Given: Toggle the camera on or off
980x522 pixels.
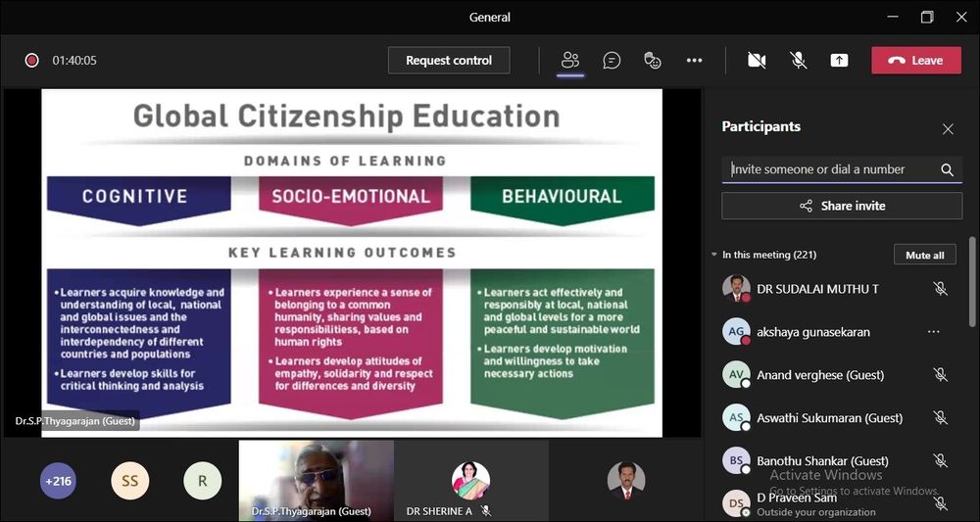Looking at the screenshot, I should [x=757, y=61].
